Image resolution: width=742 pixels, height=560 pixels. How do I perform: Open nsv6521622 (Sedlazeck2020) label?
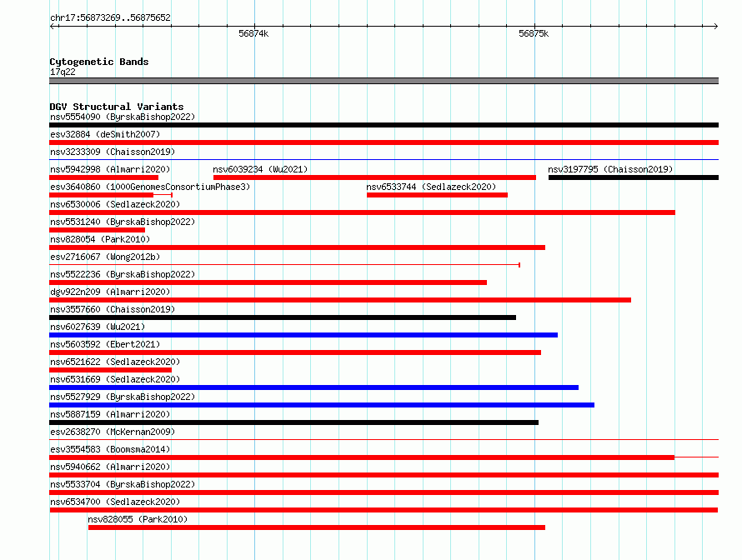[x=115, y=362]
